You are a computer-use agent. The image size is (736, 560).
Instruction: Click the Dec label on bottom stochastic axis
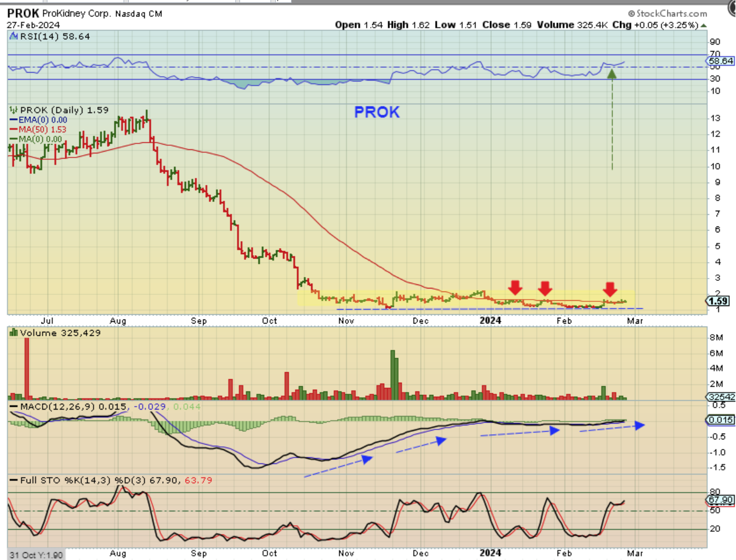(420, 553)
